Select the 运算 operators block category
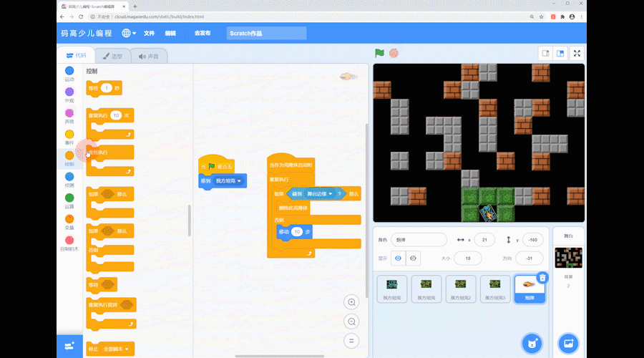This screenshot has width=644, height=358. 69,201
